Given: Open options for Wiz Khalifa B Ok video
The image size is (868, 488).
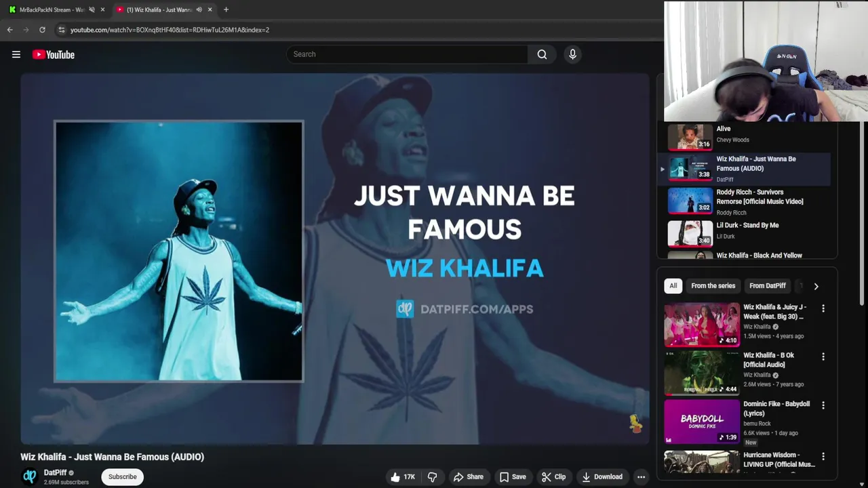Looking at the screenshot, I should tap(823, 357).
